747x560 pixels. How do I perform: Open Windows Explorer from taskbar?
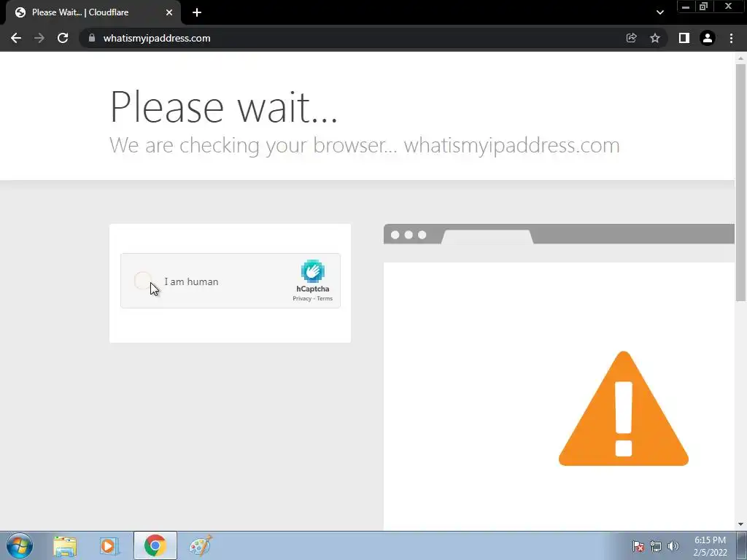[x=65, y=545]
